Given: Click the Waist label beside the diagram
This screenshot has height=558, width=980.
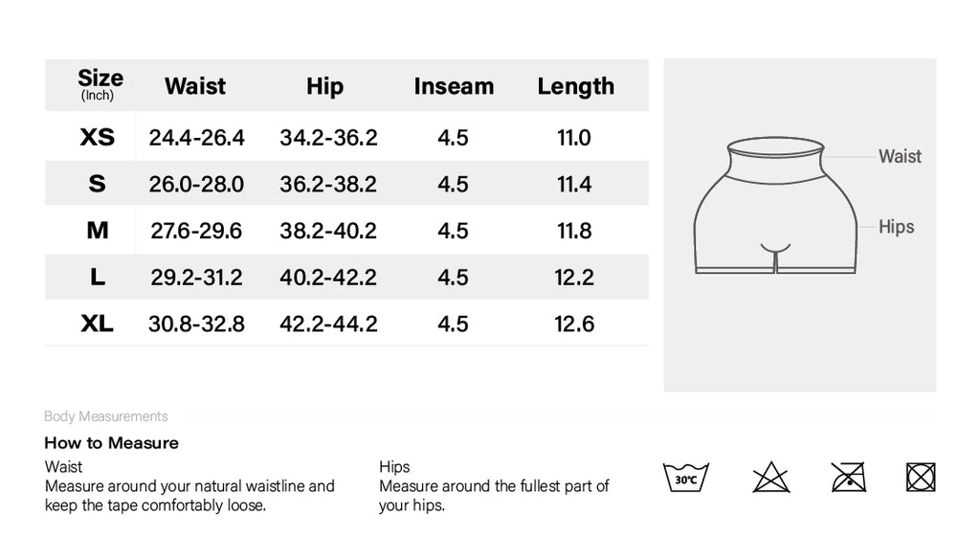Looking at the screenshot, I should (x=900, y=156).
